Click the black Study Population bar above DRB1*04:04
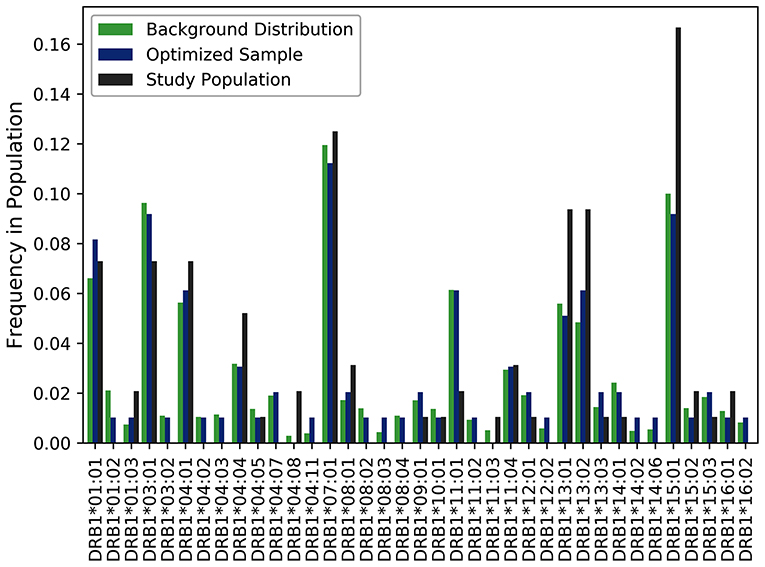 245,378
